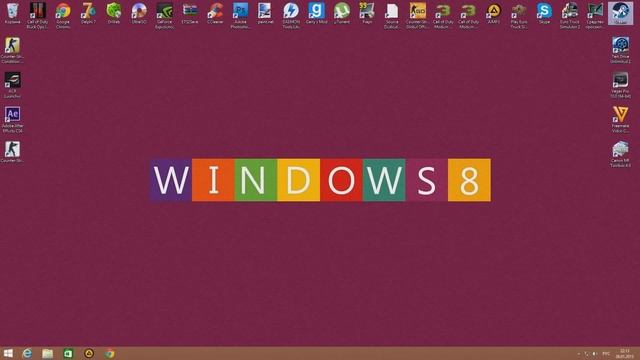The width and height of the screenshot is (640, 360).
Task: Open the Средство просмотра shortcut
Action: click(x=595, y=16)
